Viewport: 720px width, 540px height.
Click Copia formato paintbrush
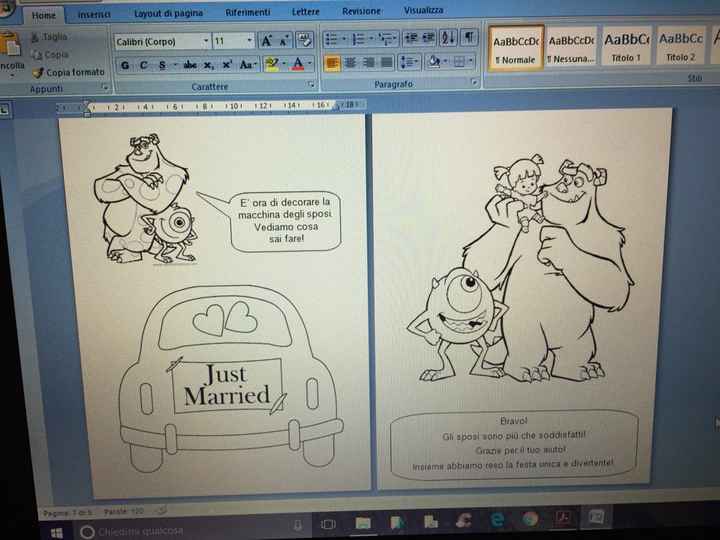coord(69,73)
